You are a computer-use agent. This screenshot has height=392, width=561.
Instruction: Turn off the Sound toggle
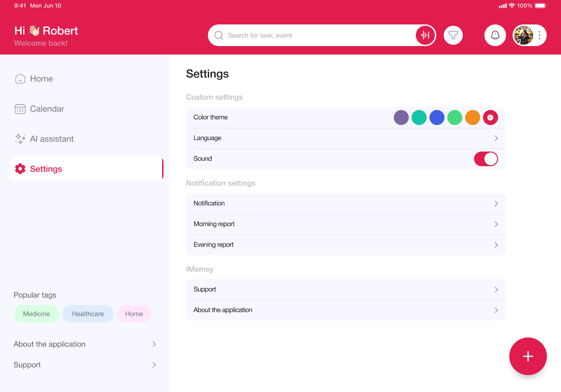485,159
